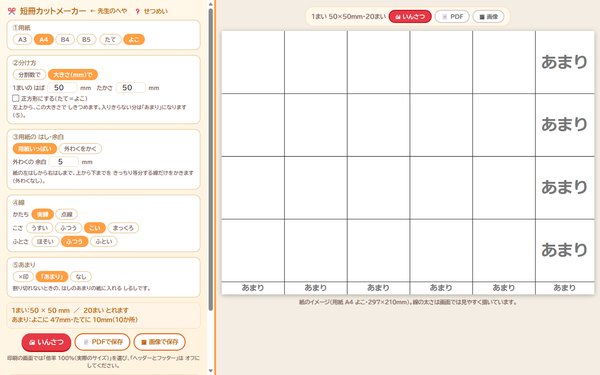Screen dimensions: 600x375
Task: Click the PDF button above preview
Action: (452, 16)
